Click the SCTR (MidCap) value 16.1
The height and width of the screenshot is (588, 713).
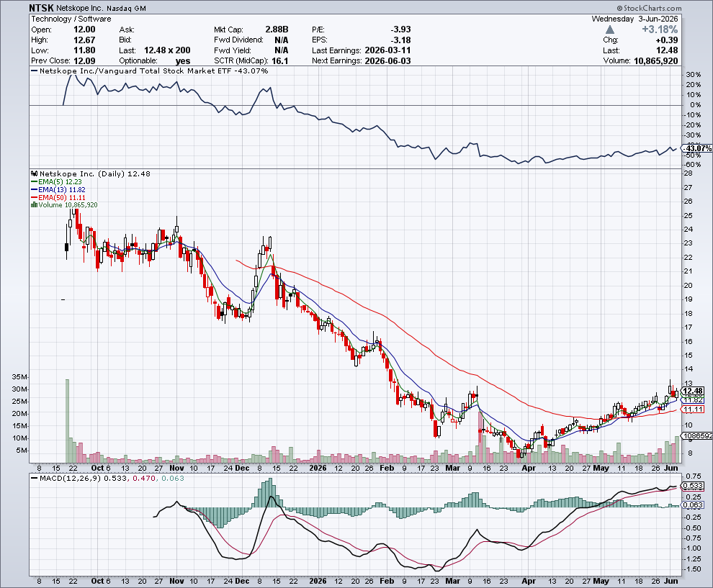(280, 61)
